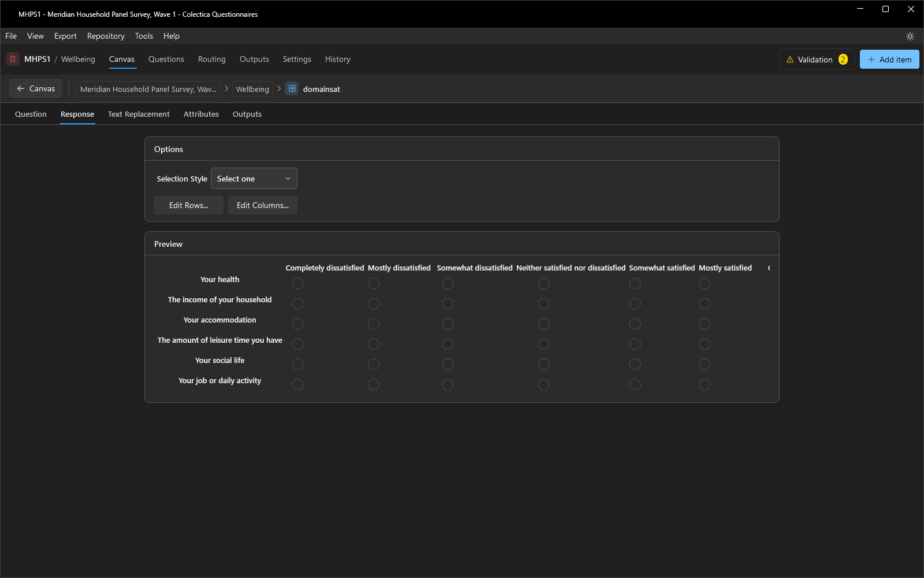Click the Edit Columns... button

point(263,205)
